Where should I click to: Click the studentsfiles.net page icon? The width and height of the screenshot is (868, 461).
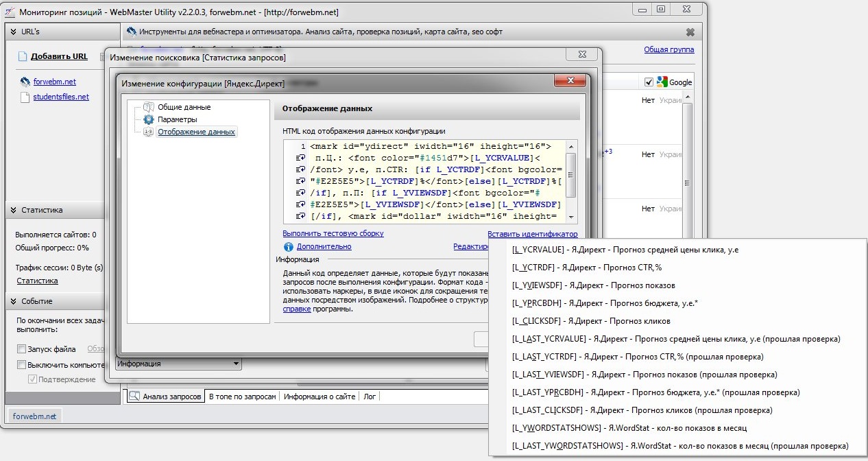coord(25,97)
